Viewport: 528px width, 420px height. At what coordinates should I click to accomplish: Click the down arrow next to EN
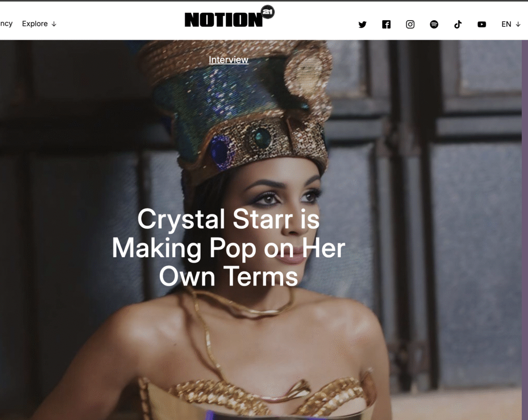point(518,24)
